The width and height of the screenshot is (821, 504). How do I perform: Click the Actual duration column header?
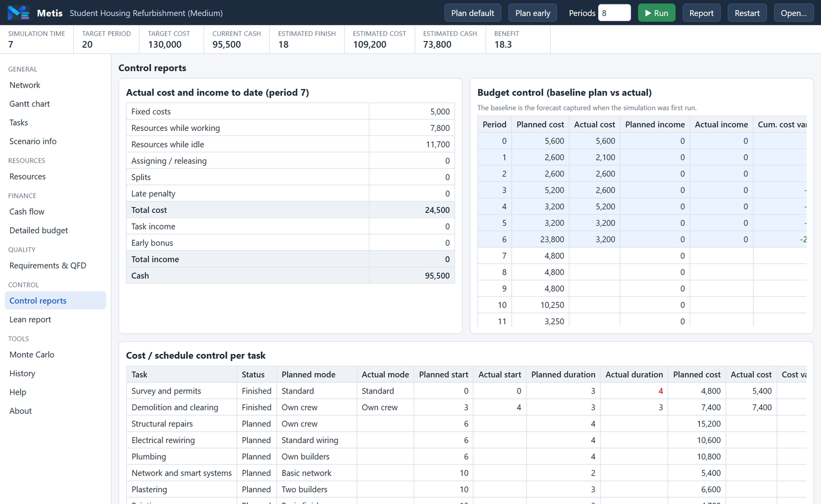(x=634, y=374)
